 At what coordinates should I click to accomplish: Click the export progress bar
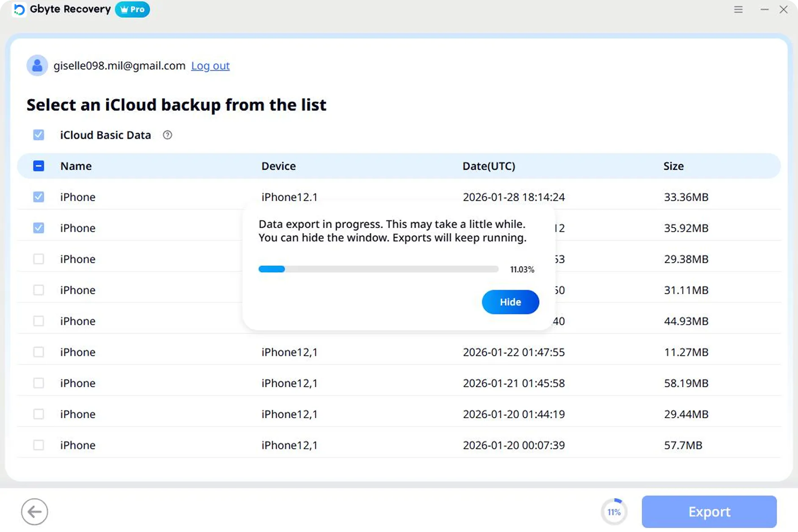click(x=379, y=269)
